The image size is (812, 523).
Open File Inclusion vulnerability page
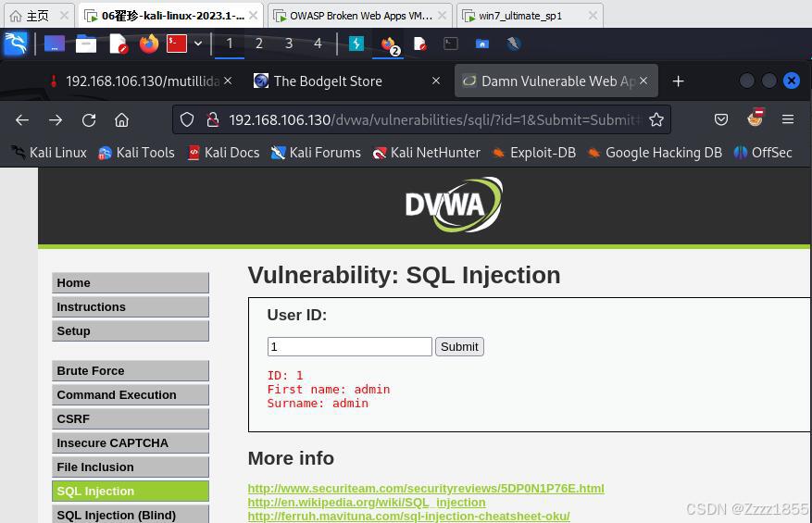point(131,467)
